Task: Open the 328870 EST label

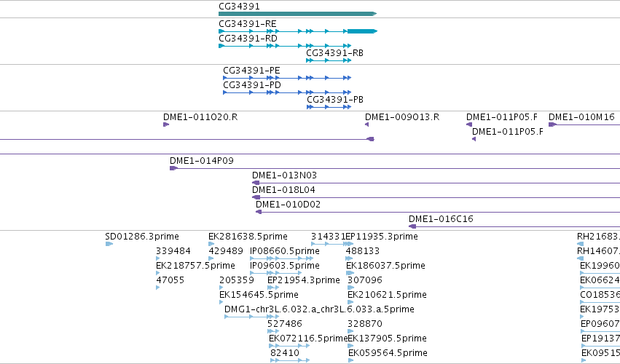Action: (x=365, y=324)
